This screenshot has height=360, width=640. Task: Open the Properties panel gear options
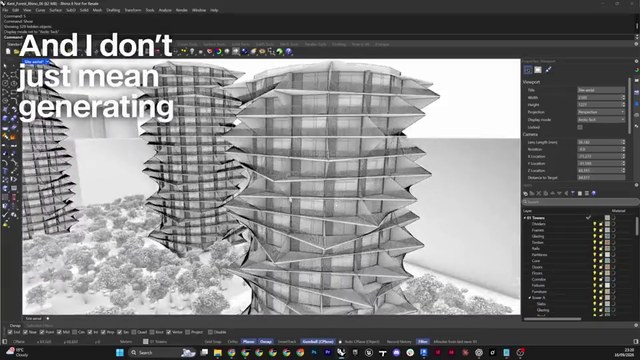[x=636, y=61]
